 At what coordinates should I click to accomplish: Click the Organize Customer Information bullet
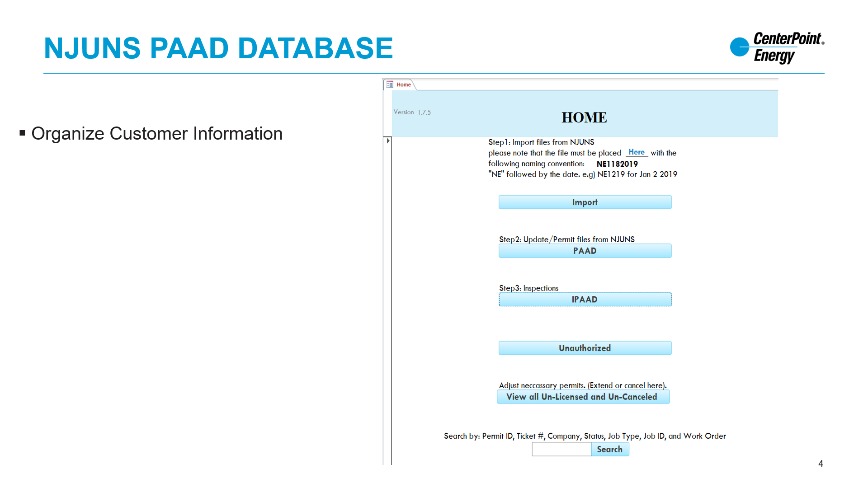pos(156,134)
